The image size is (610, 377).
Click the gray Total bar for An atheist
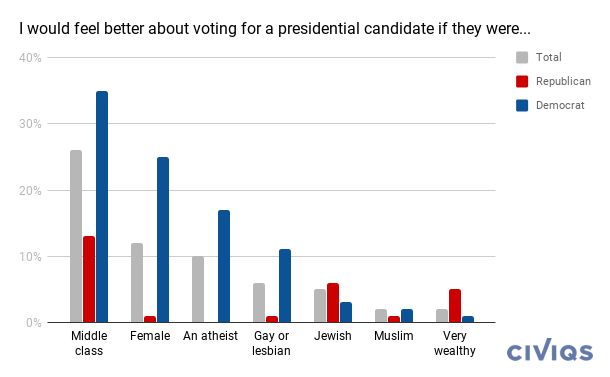(x=198, y=289)
